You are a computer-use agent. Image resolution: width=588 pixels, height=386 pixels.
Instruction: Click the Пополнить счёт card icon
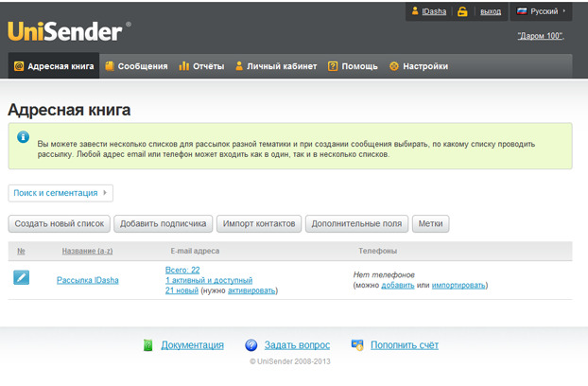coord(357,344)
